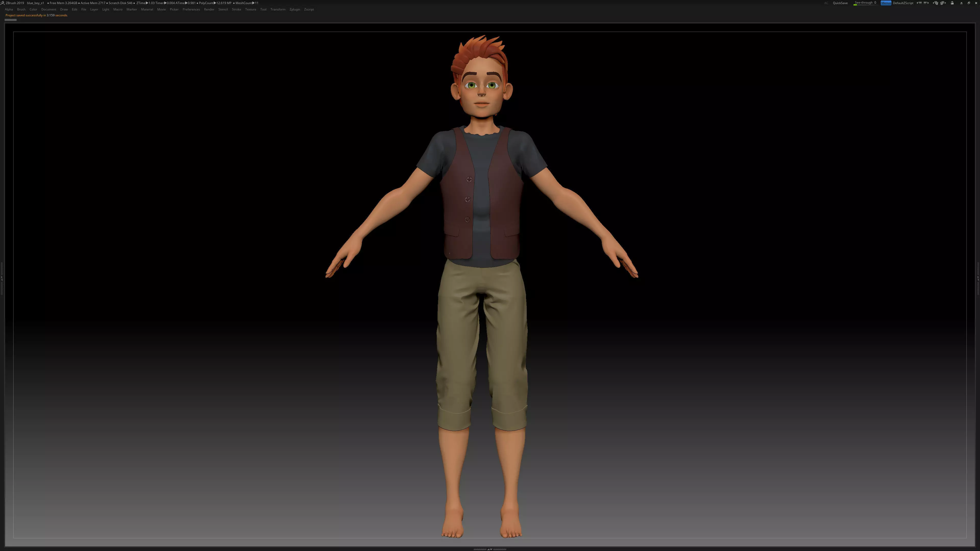The width and height of the screenshot is (980, 551).
Task: Click the padlock icon in title bar
Action: tap(952, 3)
